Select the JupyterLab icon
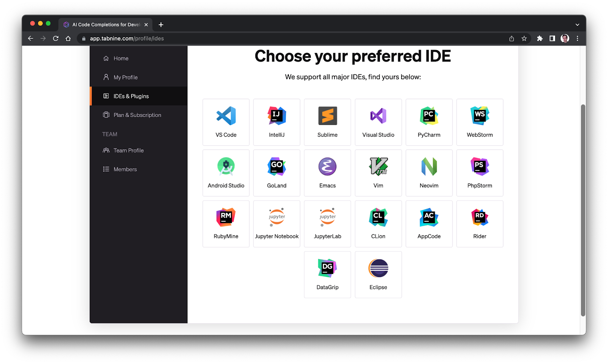The image size is (608, 364). pyautogui.click(x=328, y=217)
